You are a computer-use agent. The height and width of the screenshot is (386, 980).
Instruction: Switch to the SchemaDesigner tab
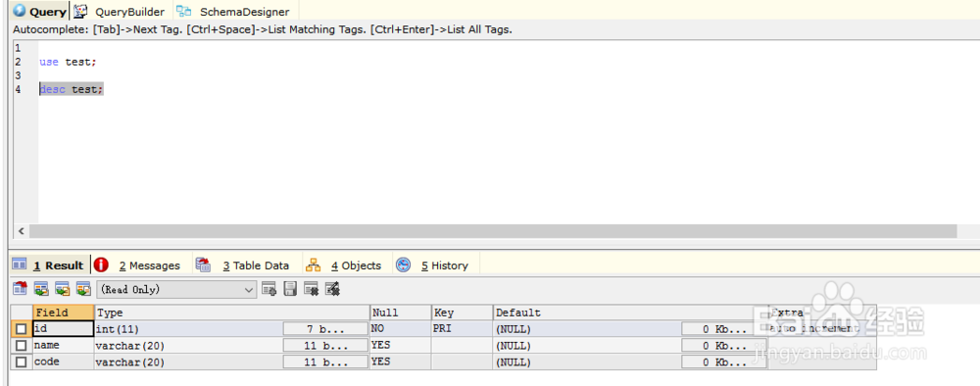coord(234,11)
